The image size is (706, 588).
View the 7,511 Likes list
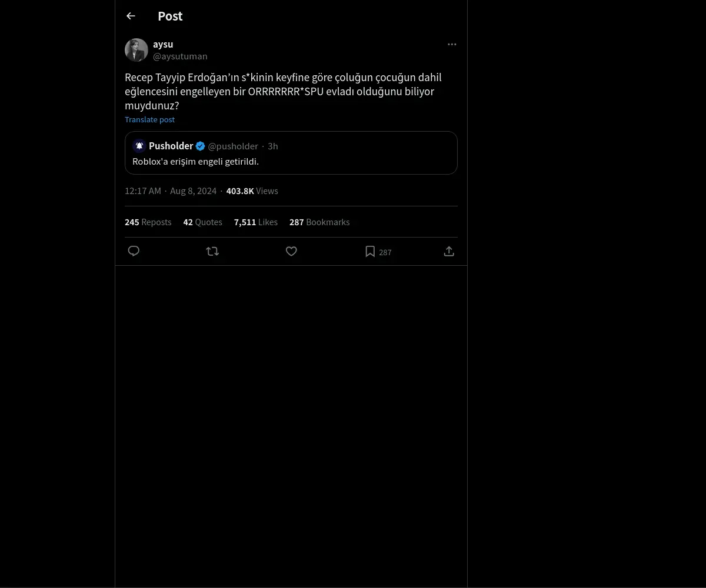[x=256, y=222]
